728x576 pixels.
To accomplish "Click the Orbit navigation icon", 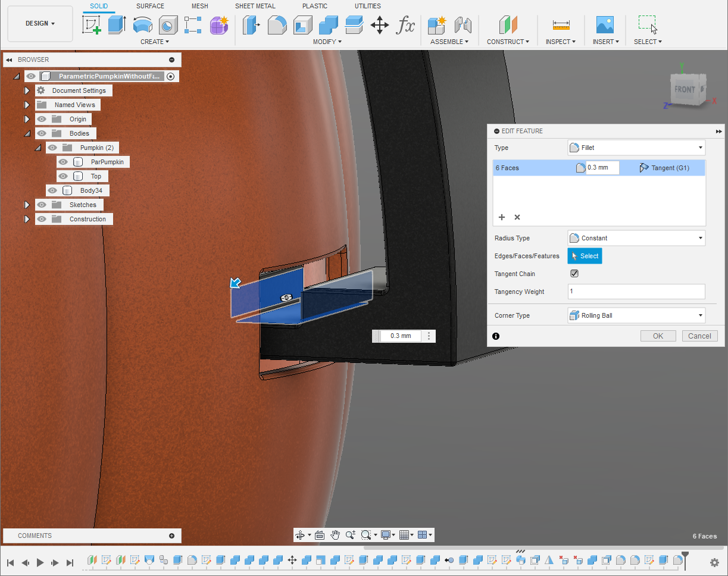I will coord(301,535).
